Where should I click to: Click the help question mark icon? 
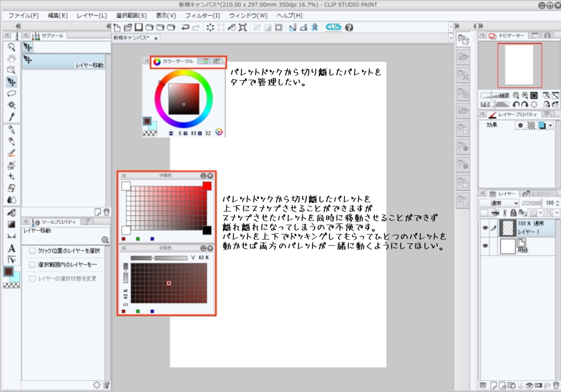click(349, 27)
